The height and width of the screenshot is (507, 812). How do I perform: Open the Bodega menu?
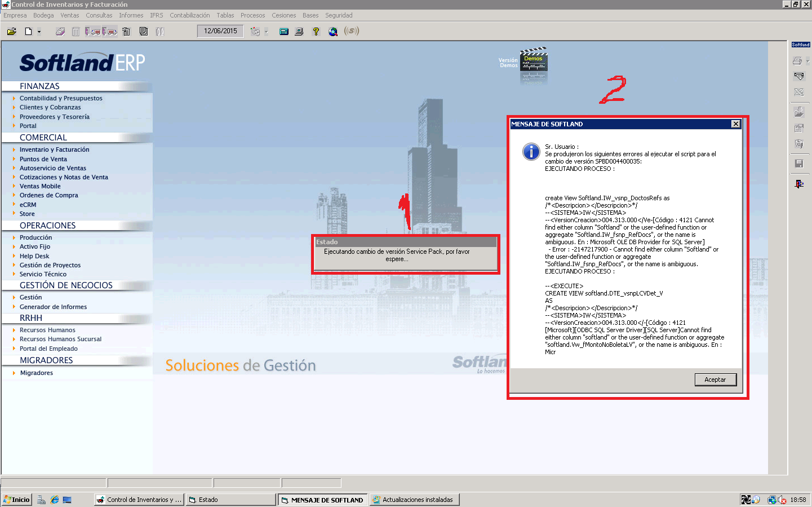click(x=43, y=15)
